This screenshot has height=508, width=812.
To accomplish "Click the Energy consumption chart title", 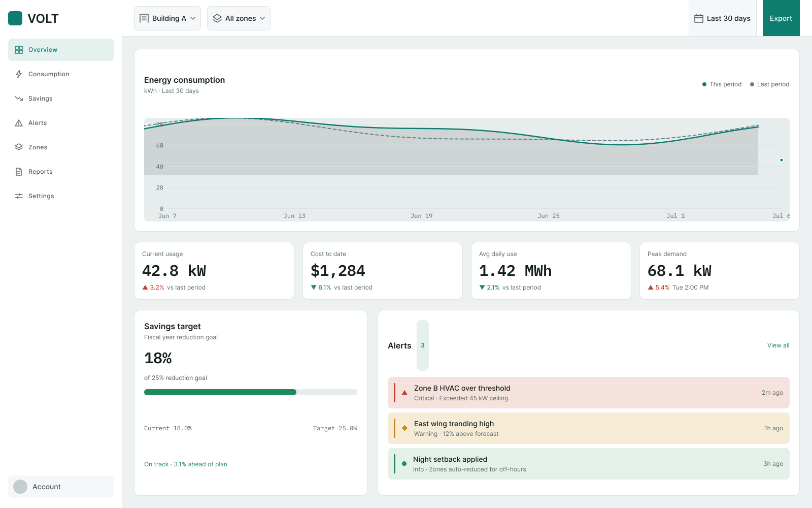I will click(185, 80).
